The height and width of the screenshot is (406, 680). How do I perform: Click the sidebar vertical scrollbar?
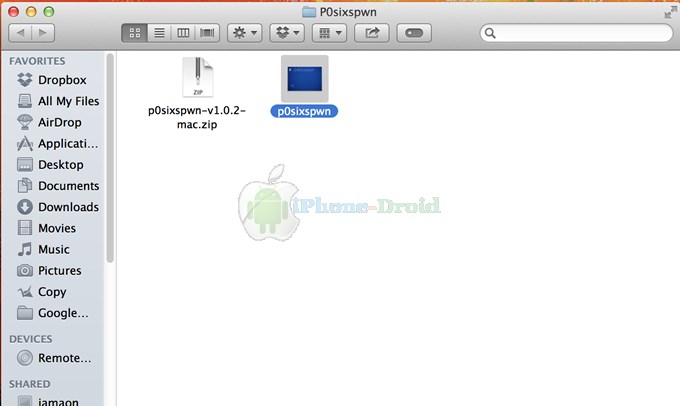[110, 160]
